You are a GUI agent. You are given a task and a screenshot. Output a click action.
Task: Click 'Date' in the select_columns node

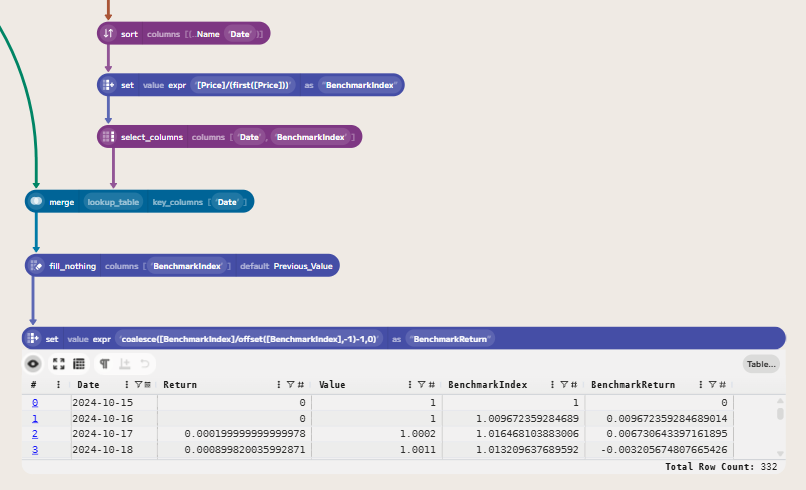(x=249, y=137)
